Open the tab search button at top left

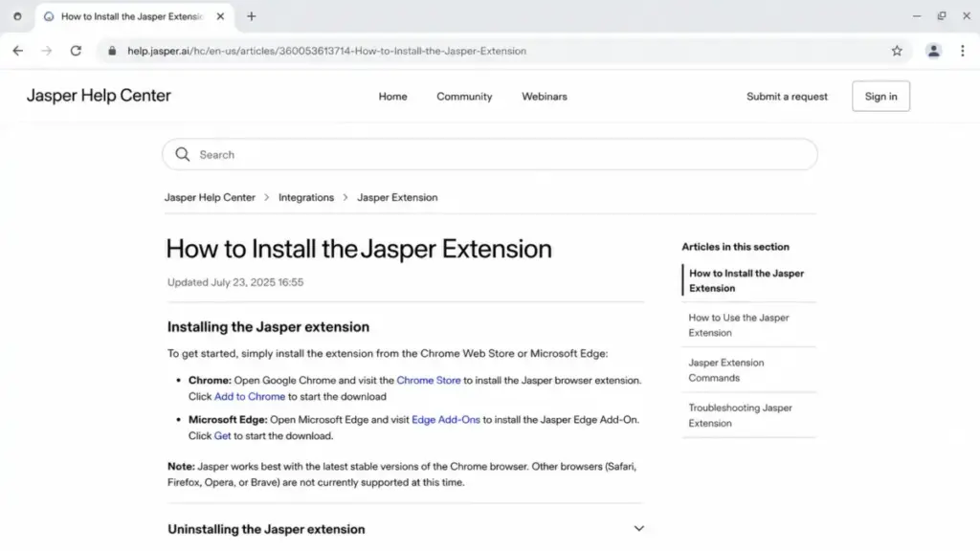tap(17, 16)
